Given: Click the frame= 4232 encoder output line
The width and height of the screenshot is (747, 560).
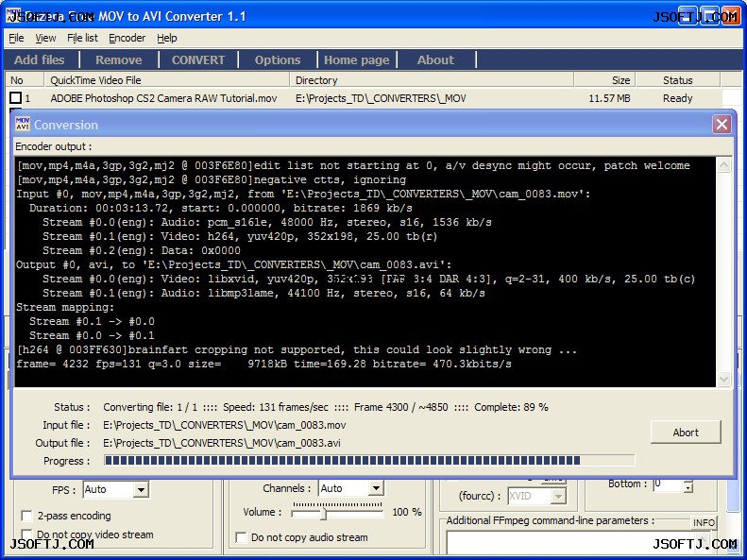Looking at the screenshot, I should pos(263,364).
